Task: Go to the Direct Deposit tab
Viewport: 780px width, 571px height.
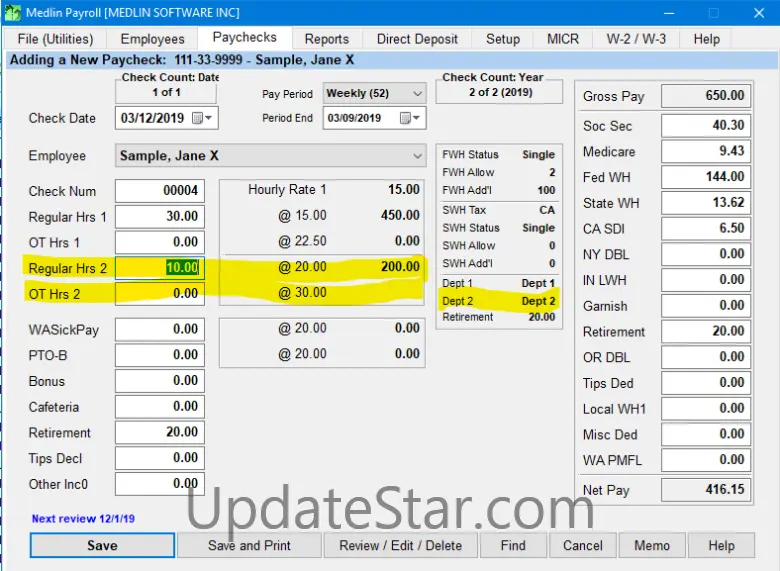Action: coord(417,39)
